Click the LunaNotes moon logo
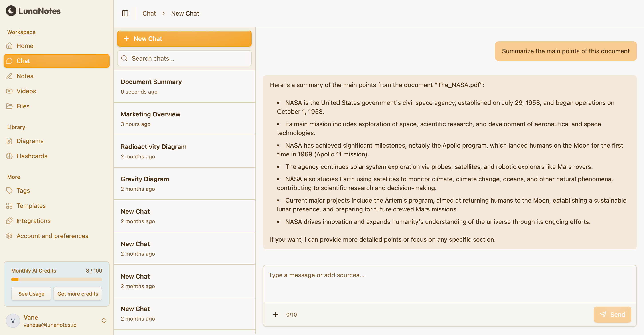This screenshot has height=335, width=644. tap(11, 11)
